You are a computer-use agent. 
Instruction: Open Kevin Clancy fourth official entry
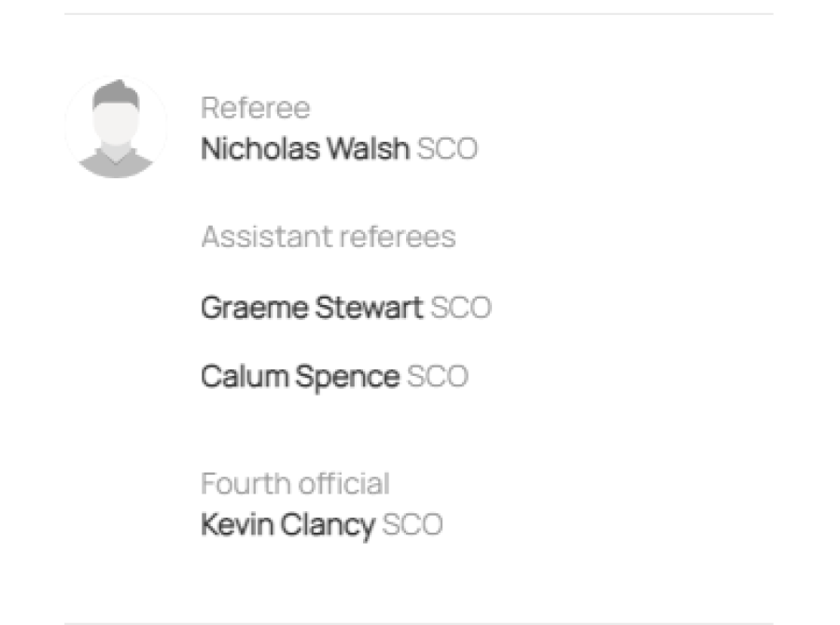coord(288,524)
